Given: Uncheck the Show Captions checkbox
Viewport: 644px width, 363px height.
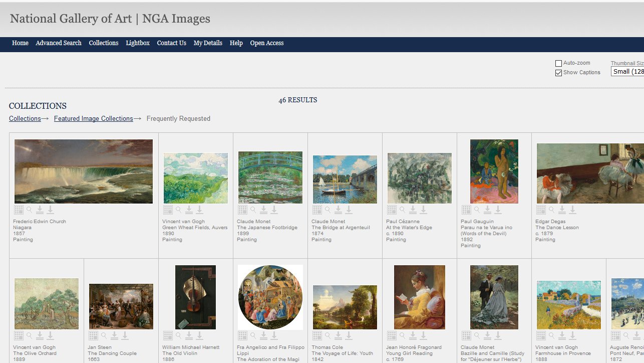Looking at the screenshot, I should (558, 73).
